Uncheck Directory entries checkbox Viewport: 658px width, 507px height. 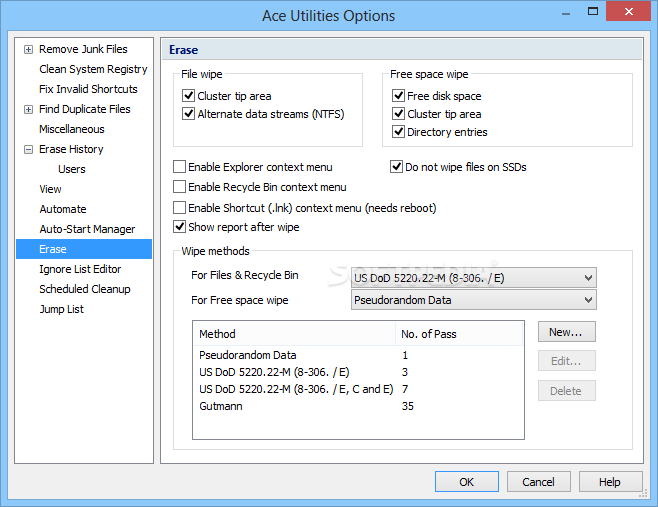pyautogui.click(x=398, y=132)
